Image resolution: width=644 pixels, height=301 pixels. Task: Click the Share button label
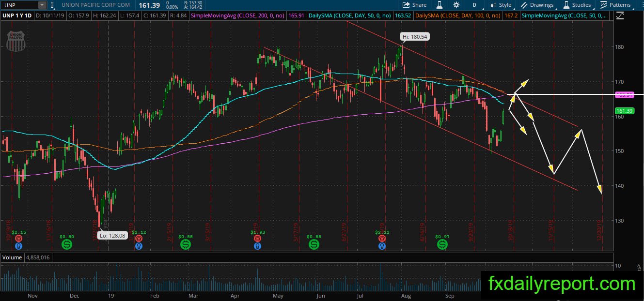[419, 5]
